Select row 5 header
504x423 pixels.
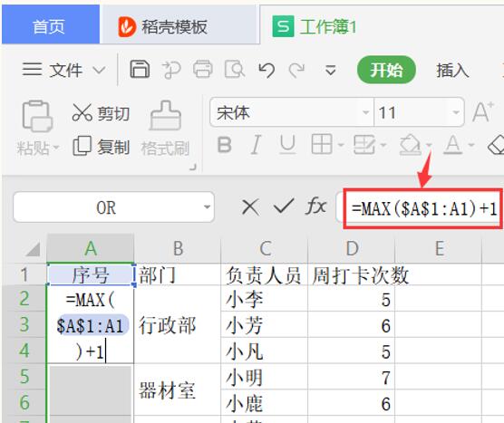point(24,377)
